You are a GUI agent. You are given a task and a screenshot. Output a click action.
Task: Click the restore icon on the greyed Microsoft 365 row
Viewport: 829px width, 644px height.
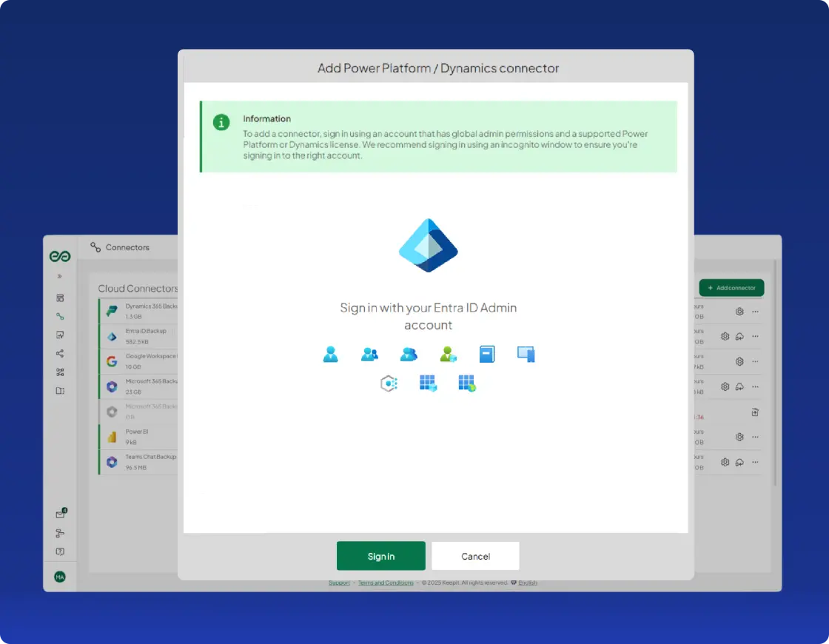pos(755,412)
